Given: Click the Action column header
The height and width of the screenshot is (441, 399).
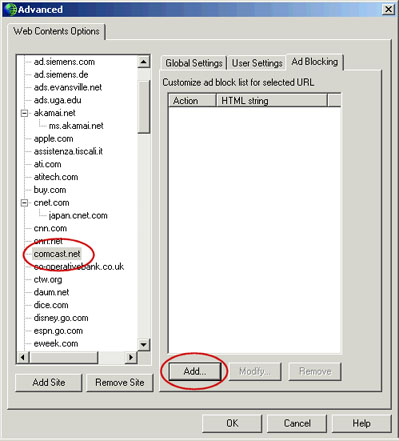Looking at the screenshot, I should tap(193, 101).
